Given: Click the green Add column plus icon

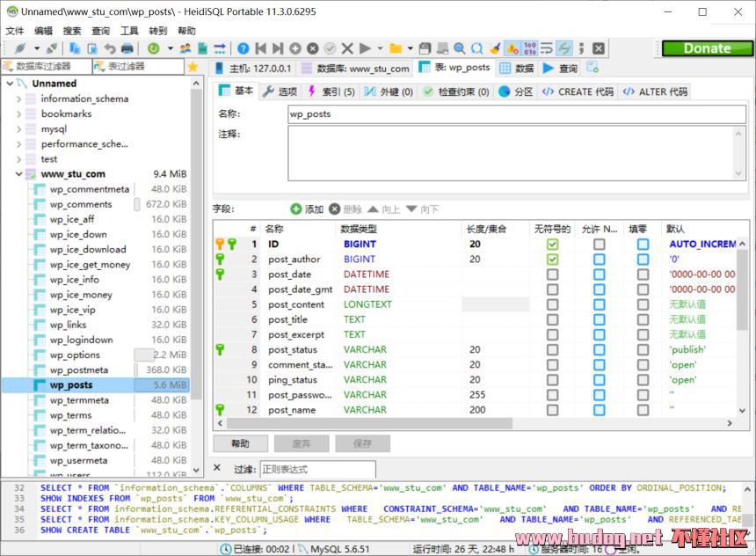Looking at the screenshot, I should [x=295, y=209].
